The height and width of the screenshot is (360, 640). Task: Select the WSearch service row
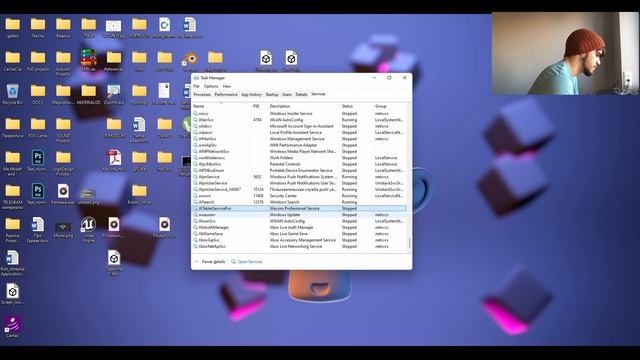(x=300, y=202)
